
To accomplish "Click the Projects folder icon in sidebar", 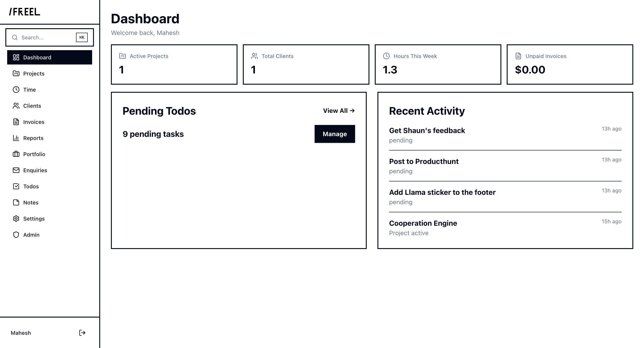I will click(16, 73).
